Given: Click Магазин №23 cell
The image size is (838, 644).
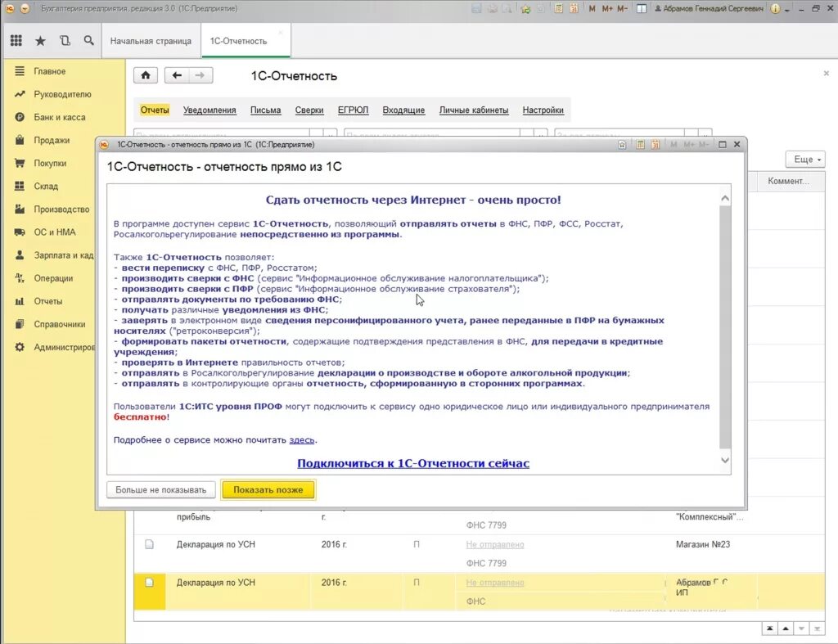Looking at the screenshot, I should tap(703, 545).
